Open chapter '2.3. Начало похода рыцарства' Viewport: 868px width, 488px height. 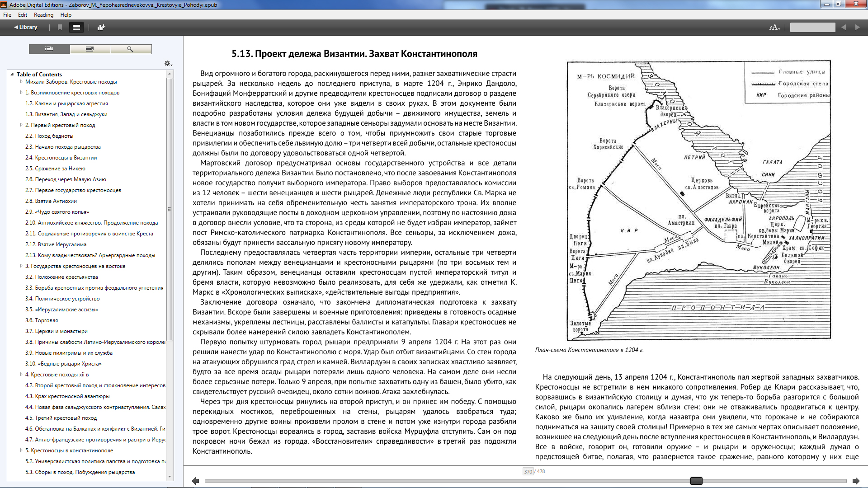pos(63,147)
